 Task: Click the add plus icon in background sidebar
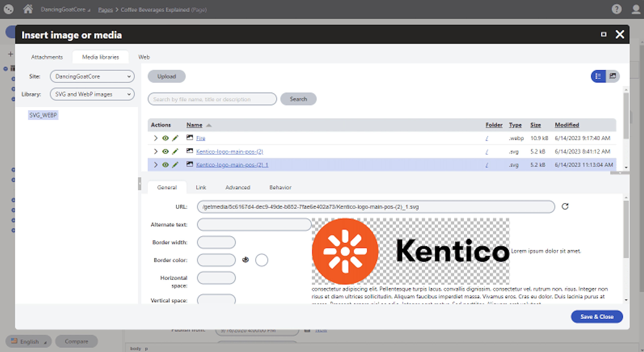tap(11, 54)
